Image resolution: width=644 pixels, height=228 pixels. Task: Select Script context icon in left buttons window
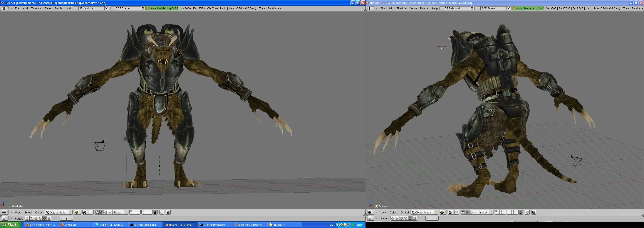coord(32,218)
